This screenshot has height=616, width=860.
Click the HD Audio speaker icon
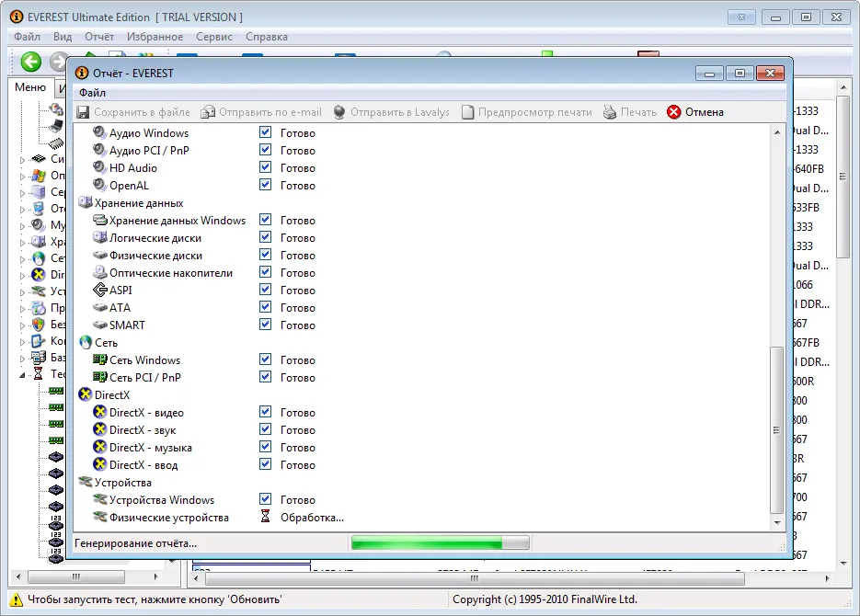pyautogui.click(x=101, y=168)
